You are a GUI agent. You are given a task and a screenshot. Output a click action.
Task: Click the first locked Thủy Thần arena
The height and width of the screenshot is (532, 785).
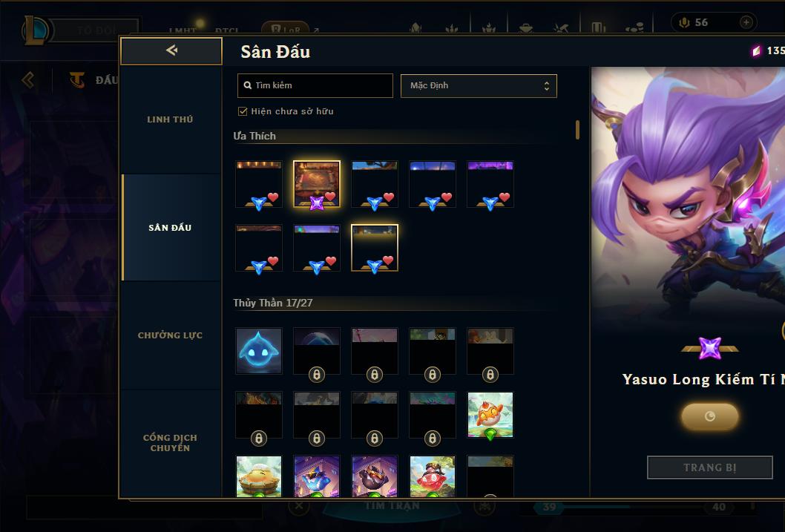[x=317, y=351]
